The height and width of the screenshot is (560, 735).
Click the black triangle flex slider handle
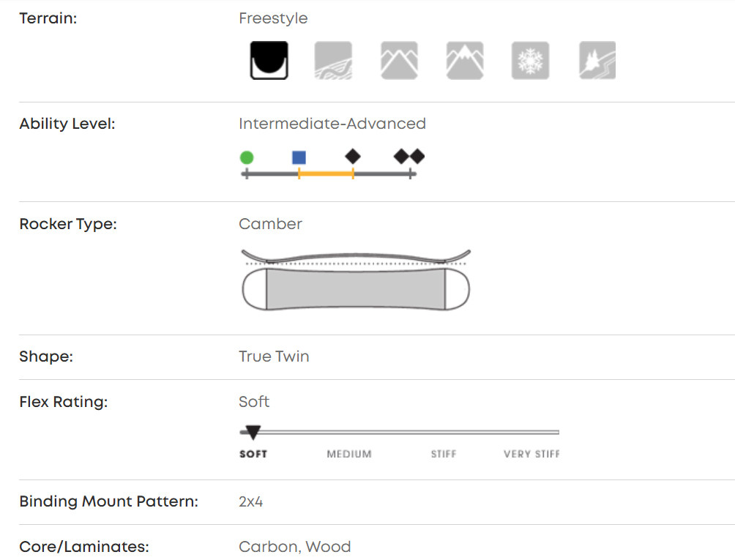point(253,433)
